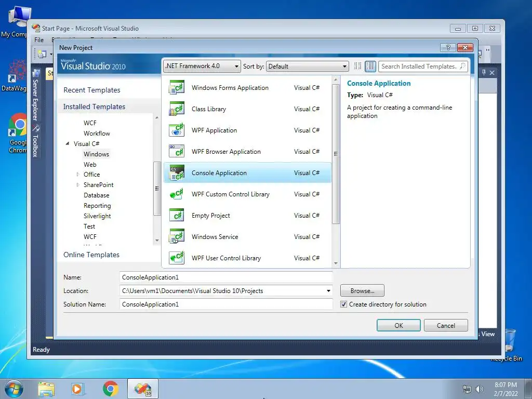This screenshot has height=399, width=532.
Task: Select the WPF Application template icon
Action: pyautogui.click(x=177, y=130)
